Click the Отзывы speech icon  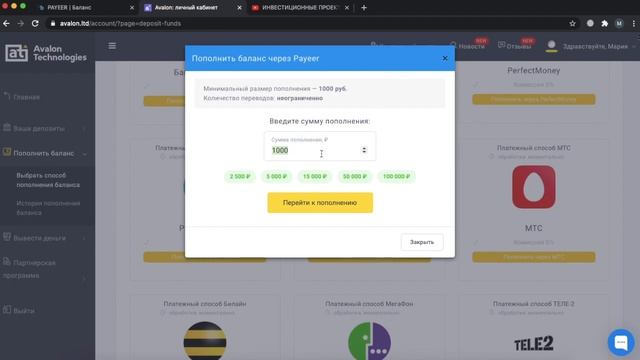(x=502, y=45)
